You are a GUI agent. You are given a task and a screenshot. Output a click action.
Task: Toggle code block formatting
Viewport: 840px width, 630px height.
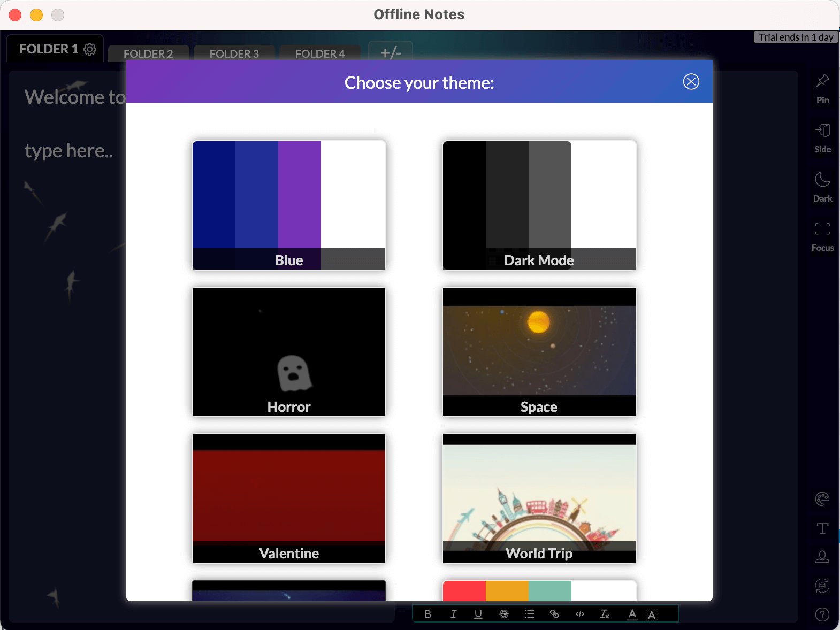point(580,614)
